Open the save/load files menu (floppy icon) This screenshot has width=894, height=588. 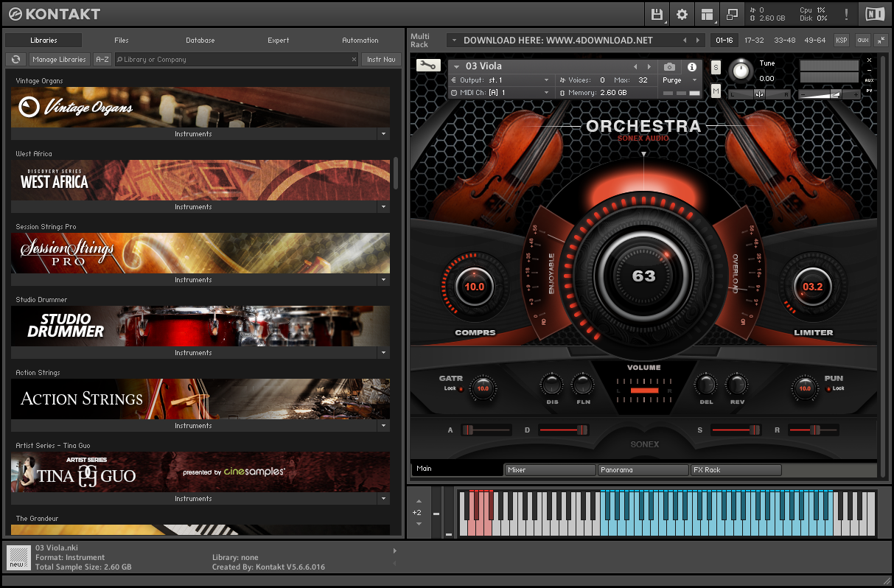point(657,14)
